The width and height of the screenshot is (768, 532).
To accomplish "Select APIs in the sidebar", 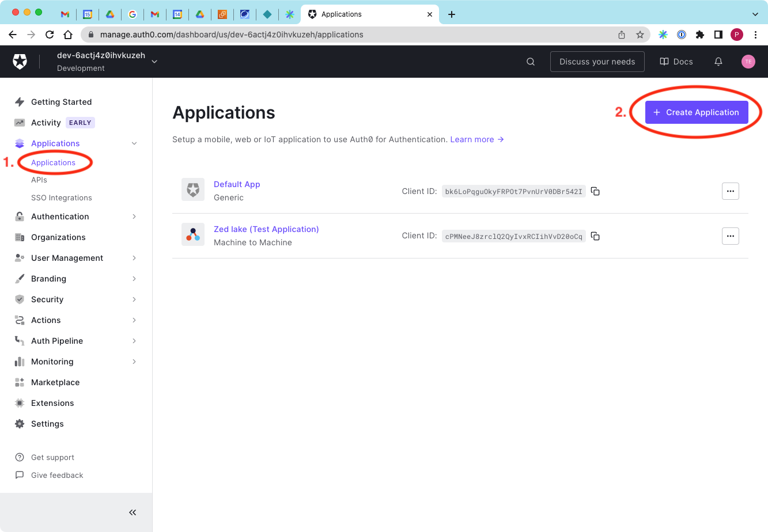I will pos(39,180).
